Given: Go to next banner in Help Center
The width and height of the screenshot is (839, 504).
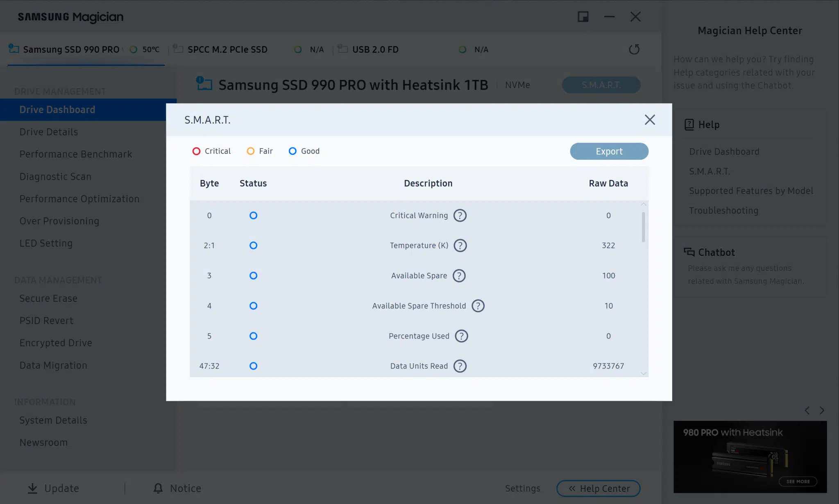Looking at the screenshot, I should (822, 410).
